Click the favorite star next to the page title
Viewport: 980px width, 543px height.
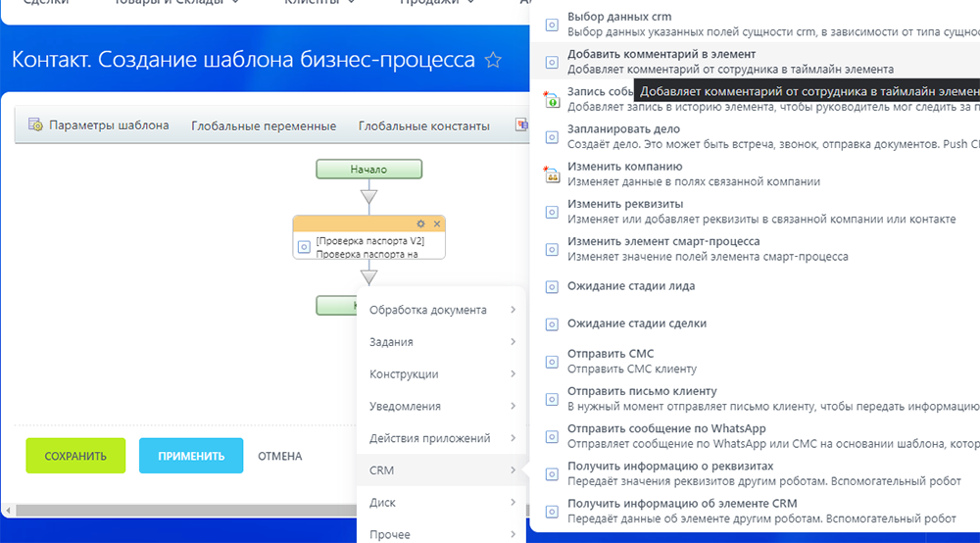pyautogui.click(x=493, y=61)
